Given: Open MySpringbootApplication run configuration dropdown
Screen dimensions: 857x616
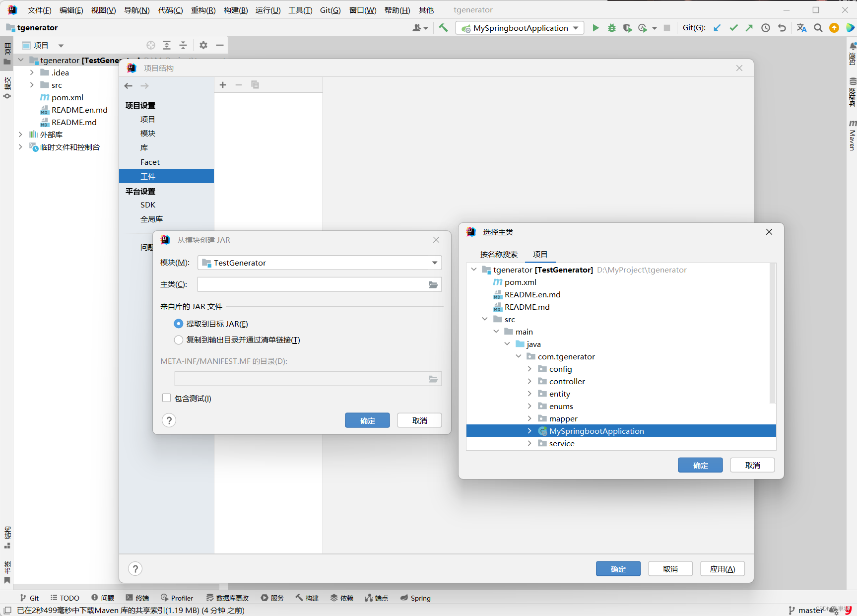Looking at the screenshot, I should [x=520, y=28].
